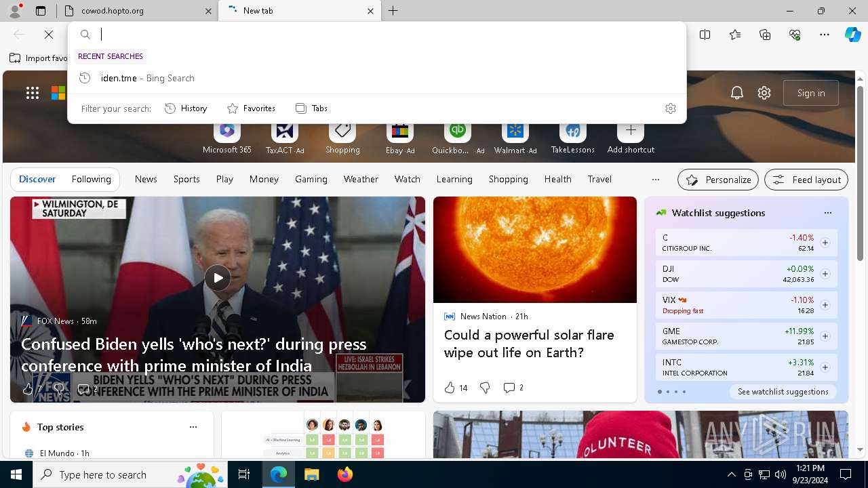Play the Biden news video
The height and width of the screenshot is (488, 868).
218,278
